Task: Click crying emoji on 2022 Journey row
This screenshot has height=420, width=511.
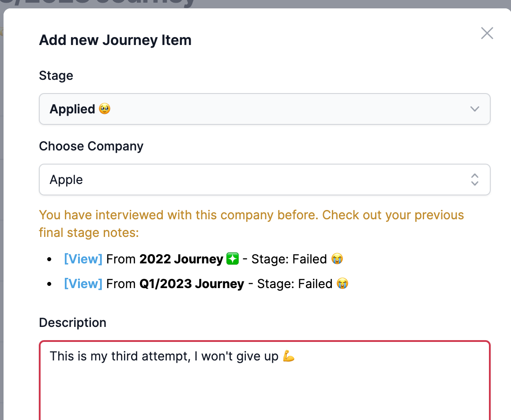Action: 337,259
